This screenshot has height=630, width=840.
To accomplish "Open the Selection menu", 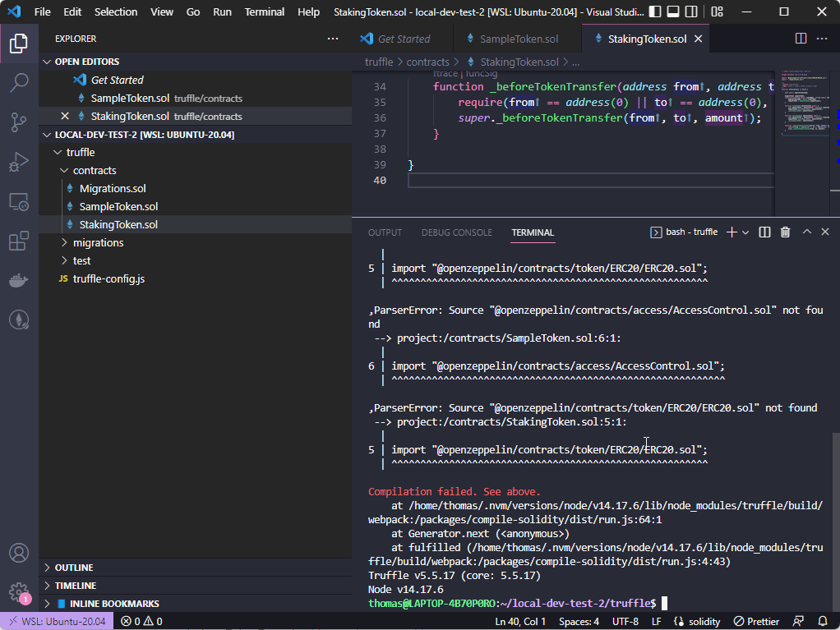I will [116, 11].
